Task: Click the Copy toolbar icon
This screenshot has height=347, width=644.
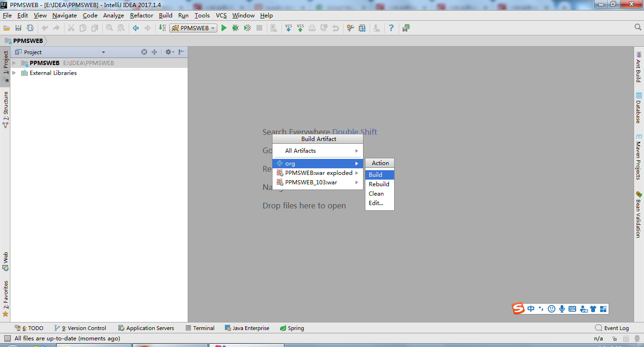Action: coord(83,28)
